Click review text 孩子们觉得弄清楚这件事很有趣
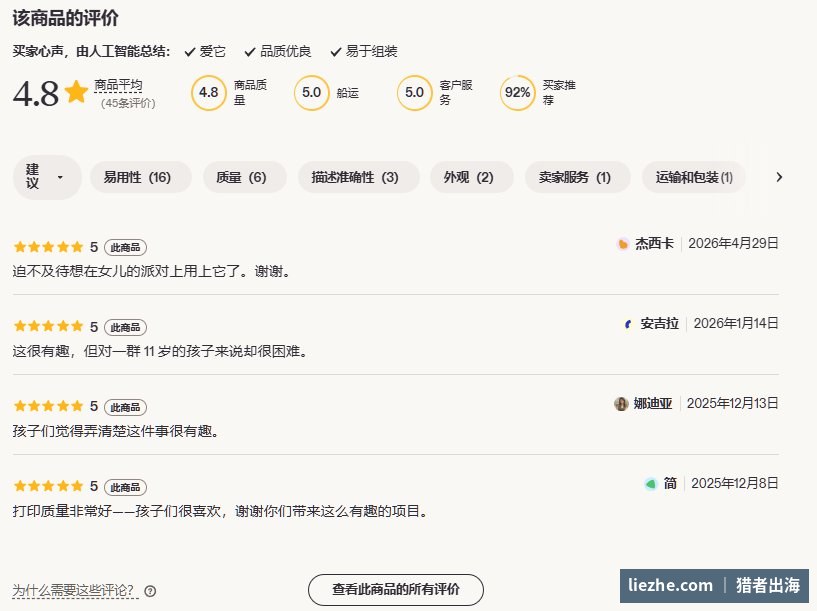Screen dimensions: 817x611 116,431
